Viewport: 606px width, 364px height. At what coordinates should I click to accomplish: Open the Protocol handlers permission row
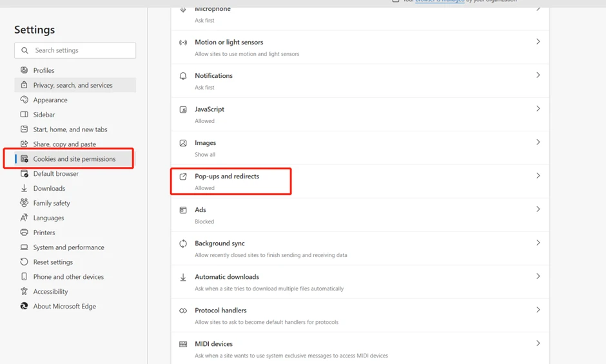pyautogui.click(x=360, y=315)
